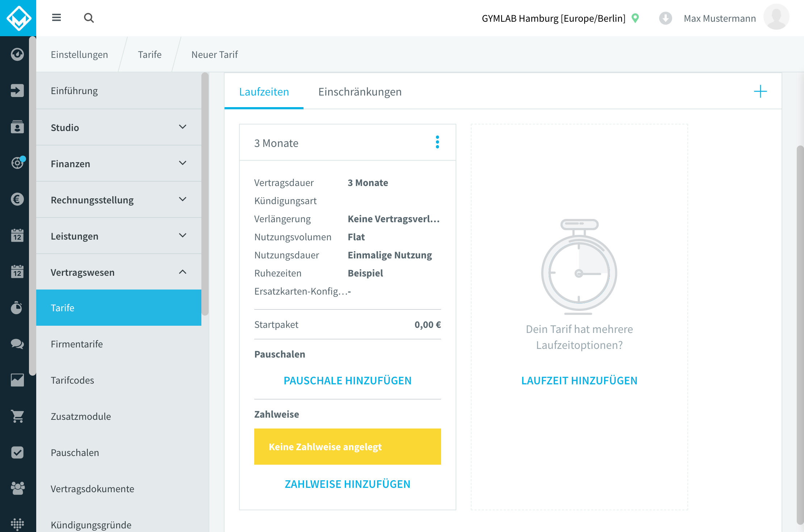Switch to the Einschränkungen tab
Viewport: 804px width, 532px height.
360,92
